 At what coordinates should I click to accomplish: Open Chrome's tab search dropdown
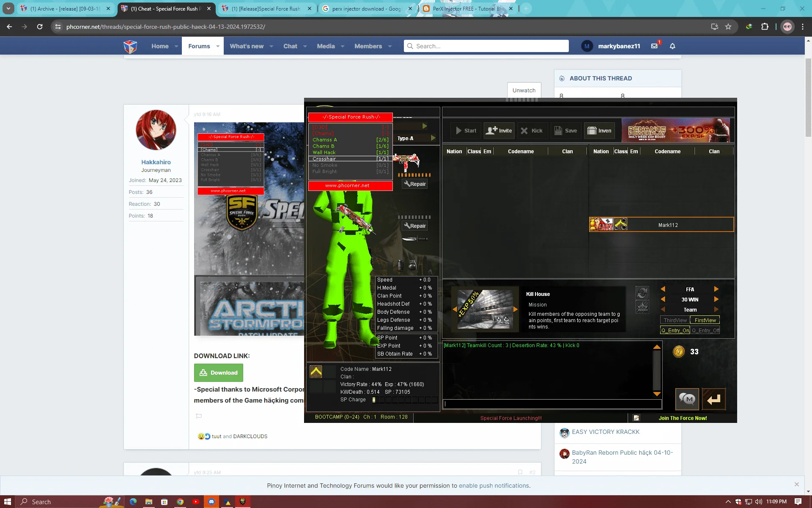(x=8, y=8)
